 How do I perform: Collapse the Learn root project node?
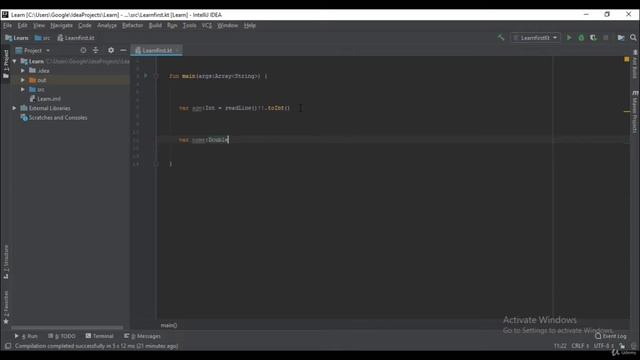15,61
